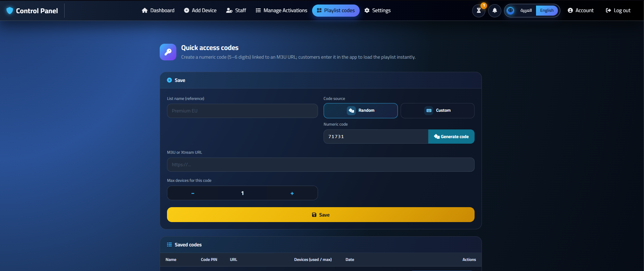644x271 pixels.
Task: Select the Playlist codes tab
Action: (x=336, y=10)
